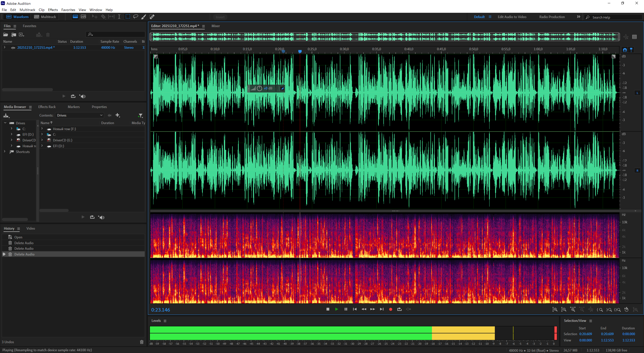Open the Effects menu
The image size is (644, 353).
(x=53, y=10)
